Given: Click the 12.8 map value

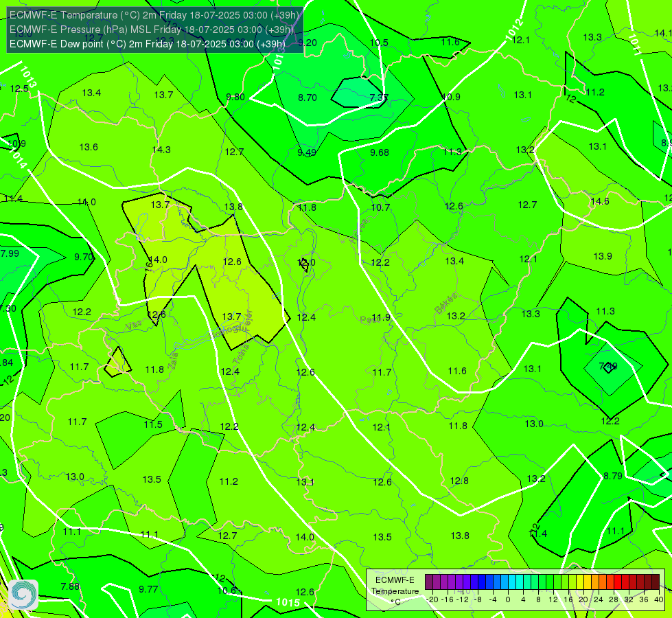Looking at the screenshot, I should [x=459, y=481].
